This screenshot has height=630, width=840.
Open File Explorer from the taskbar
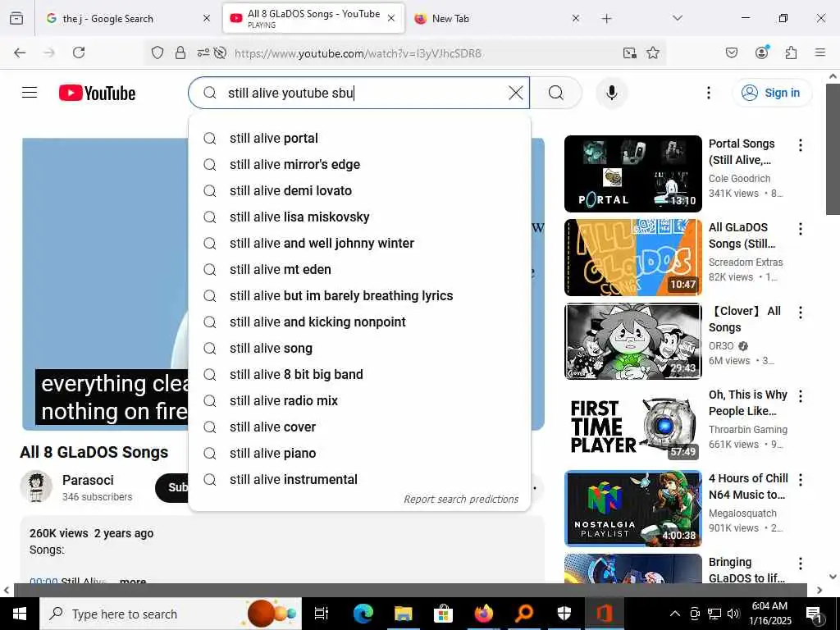pyautogui.click(x=403, y=614)
